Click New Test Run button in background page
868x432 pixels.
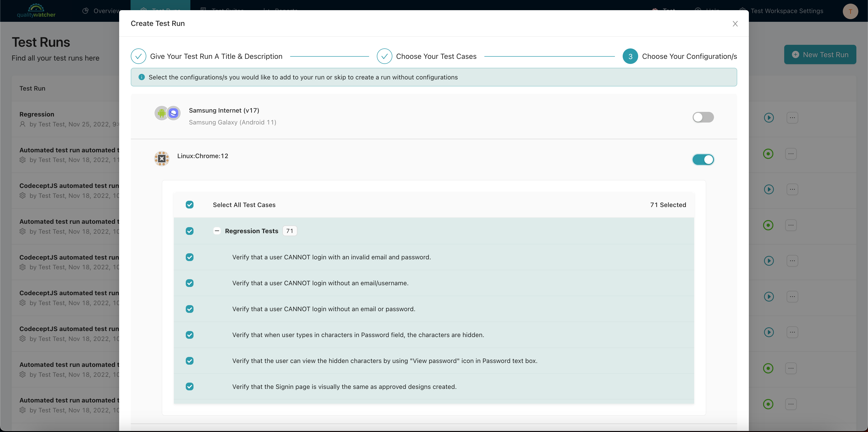(x=820, y=54)
